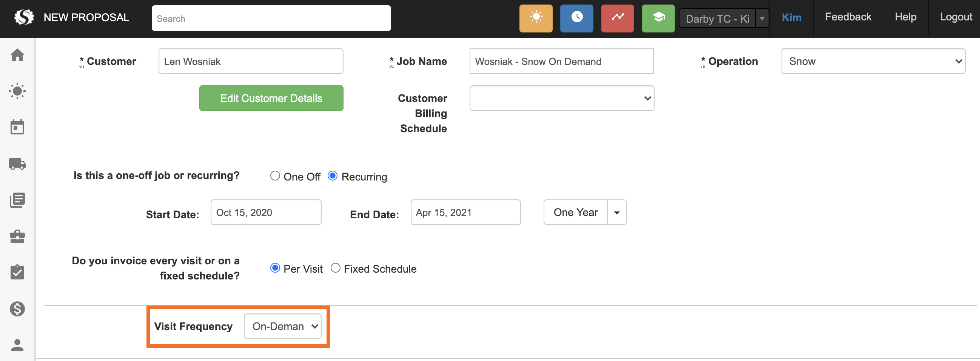
Task: Open the sun icon in sidebar
Action: [x=17, y=91]
